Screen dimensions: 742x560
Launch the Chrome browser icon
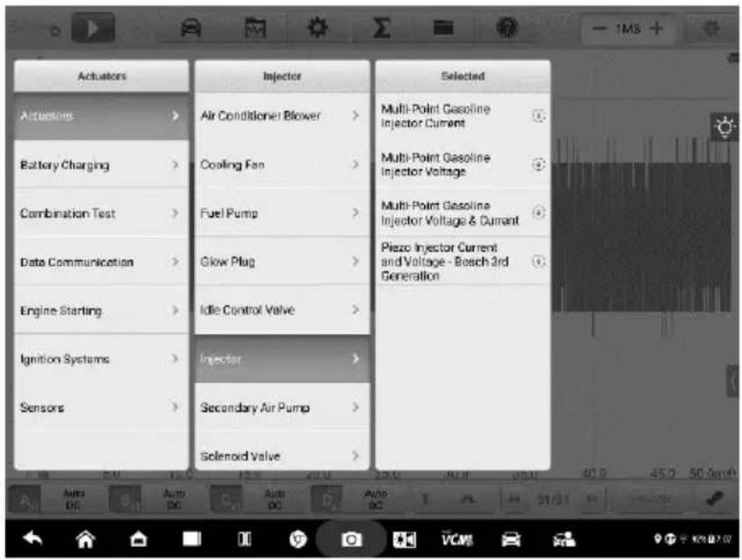tap(297, 539)
